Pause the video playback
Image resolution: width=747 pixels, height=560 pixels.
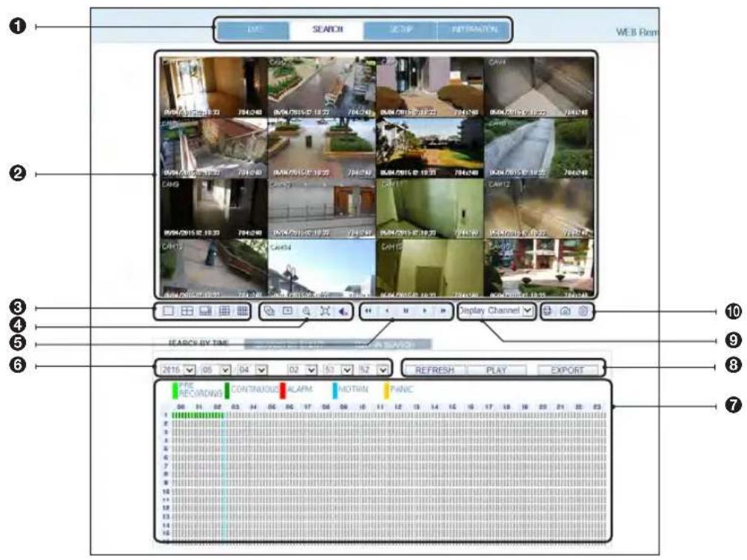coord(406,311)
